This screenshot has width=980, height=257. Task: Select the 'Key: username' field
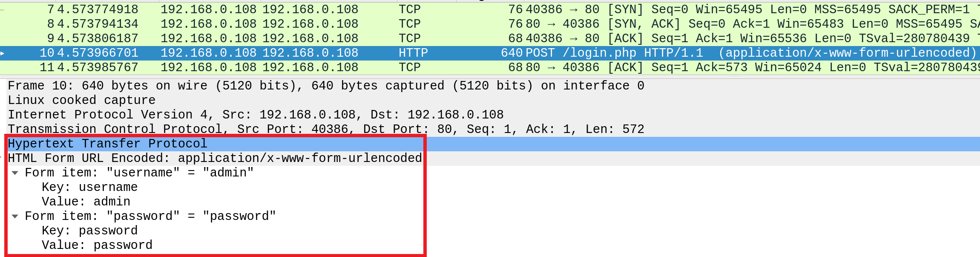89,188
